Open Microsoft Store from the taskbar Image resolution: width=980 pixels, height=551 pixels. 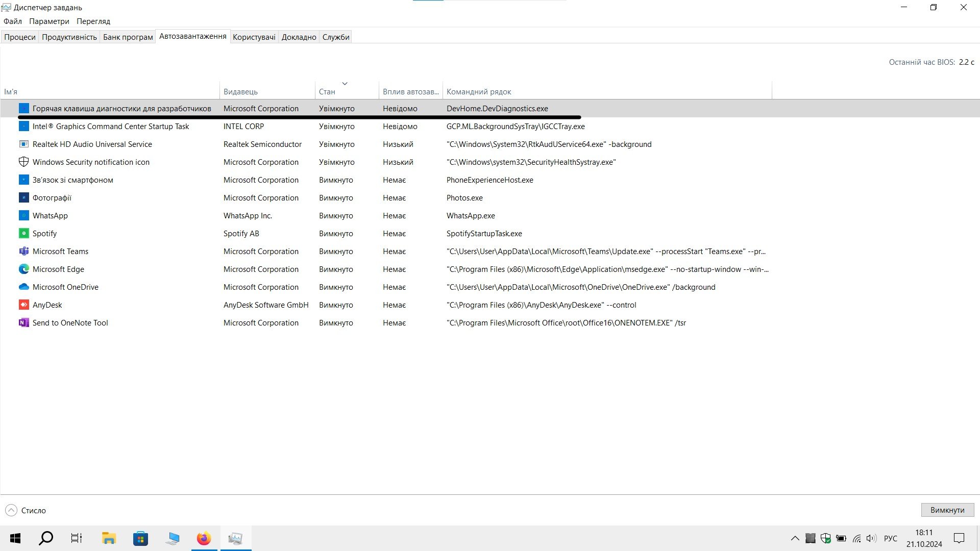[140, 538]
